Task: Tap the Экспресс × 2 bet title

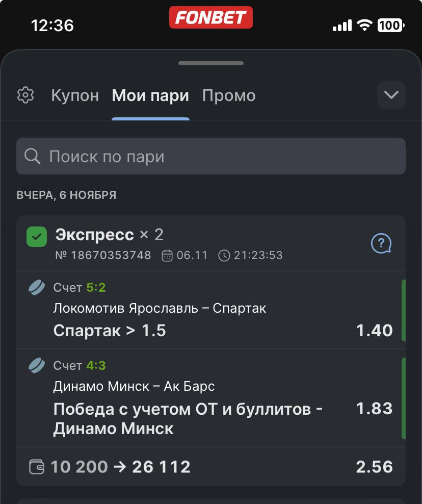Action: (x=109, y=235)
